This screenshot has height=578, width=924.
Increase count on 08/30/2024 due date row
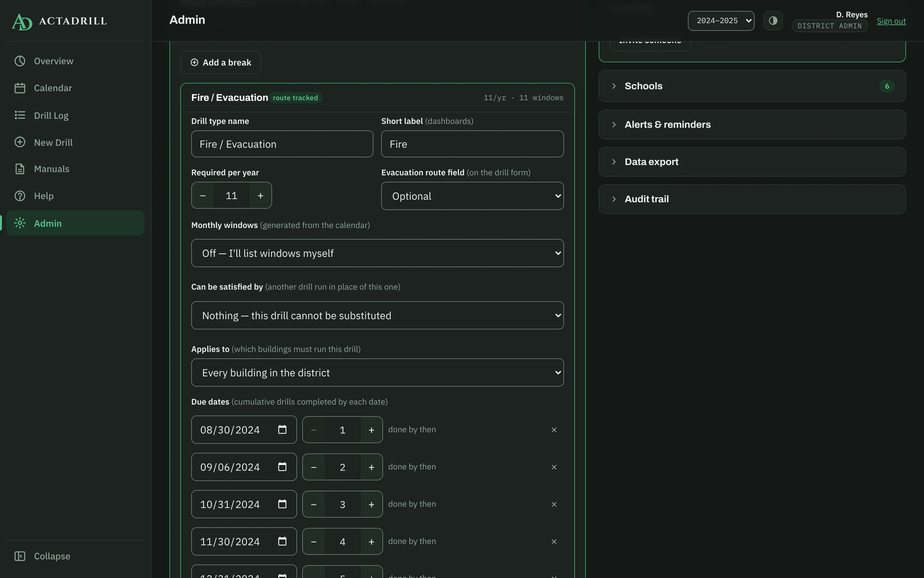tap(372, 430)
